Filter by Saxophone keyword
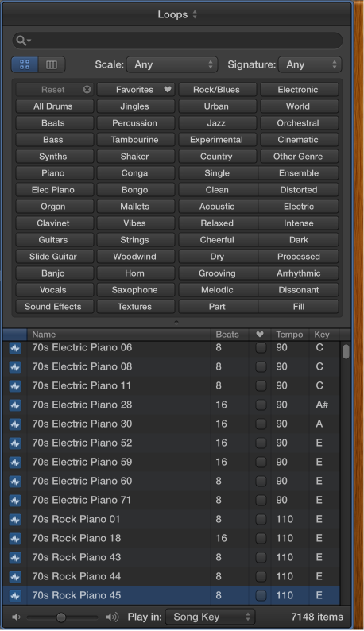The width and height of the screenshot is (364, 631). (136, 290)
